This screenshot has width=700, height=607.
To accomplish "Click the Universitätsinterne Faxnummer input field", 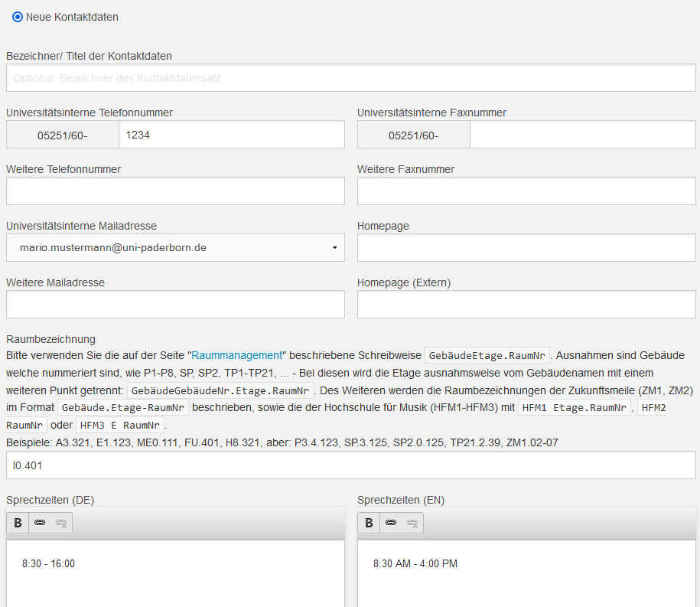I will click(582, 135).
